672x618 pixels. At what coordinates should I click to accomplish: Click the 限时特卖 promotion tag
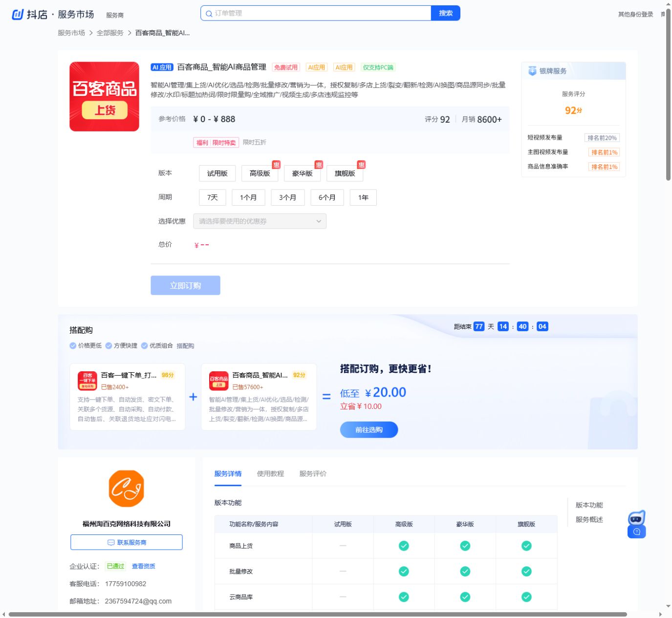224,143
